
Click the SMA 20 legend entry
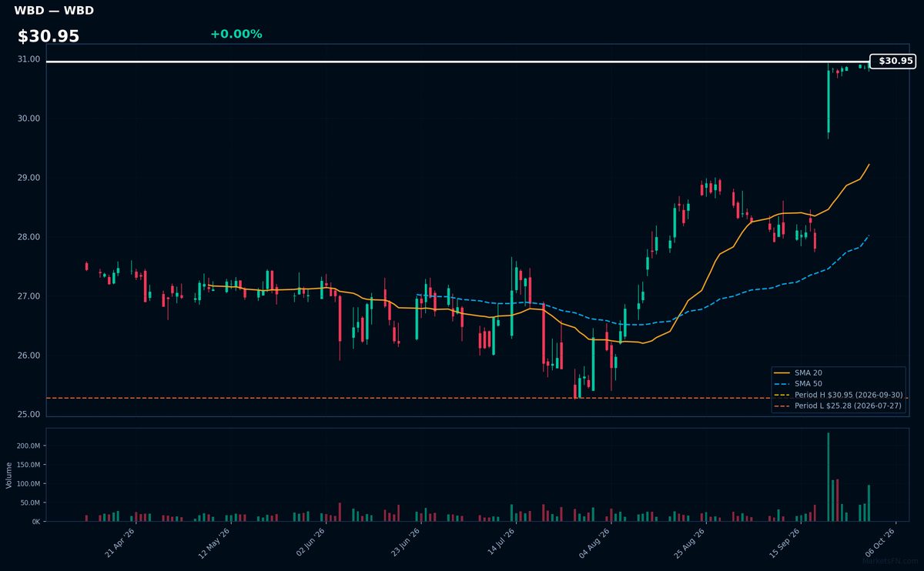tap(796, 372)
